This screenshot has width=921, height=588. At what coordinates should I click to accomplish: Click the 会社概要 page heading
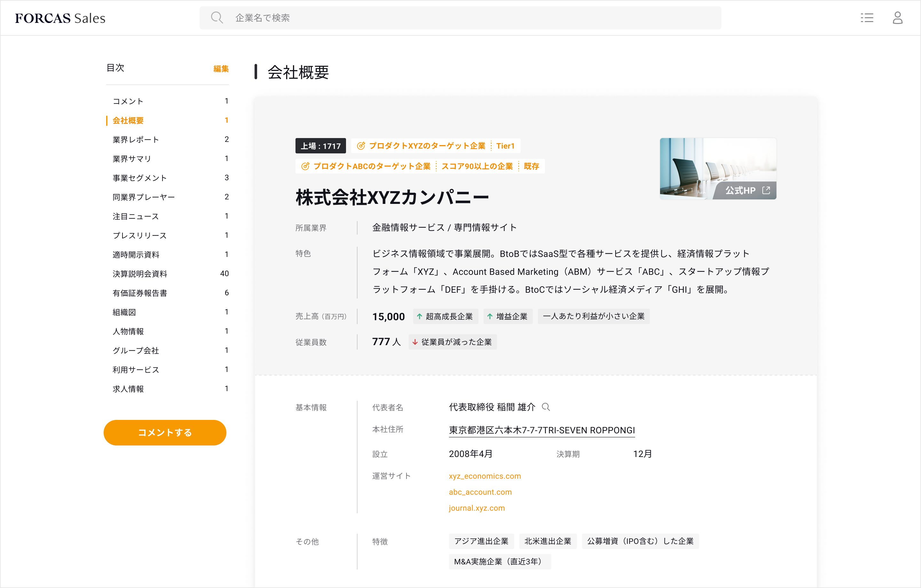[x=298, y=72]
